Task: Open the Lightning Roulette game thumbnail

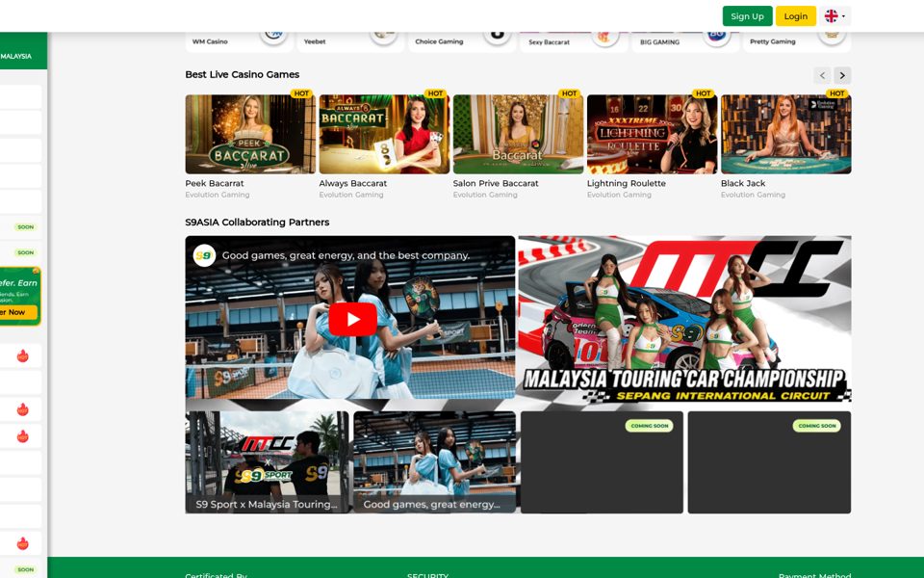Action: 653,134
